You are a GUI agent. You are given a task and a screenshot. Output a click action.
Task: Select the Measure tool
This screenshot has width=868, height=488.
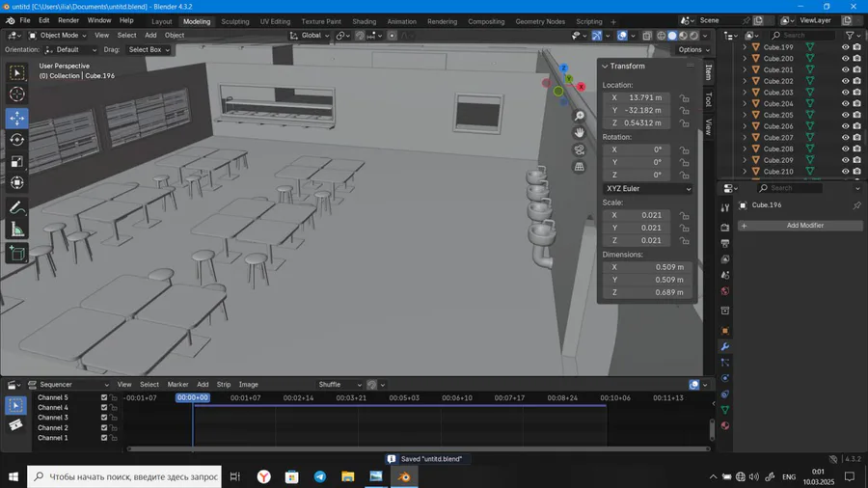point(17,230)
